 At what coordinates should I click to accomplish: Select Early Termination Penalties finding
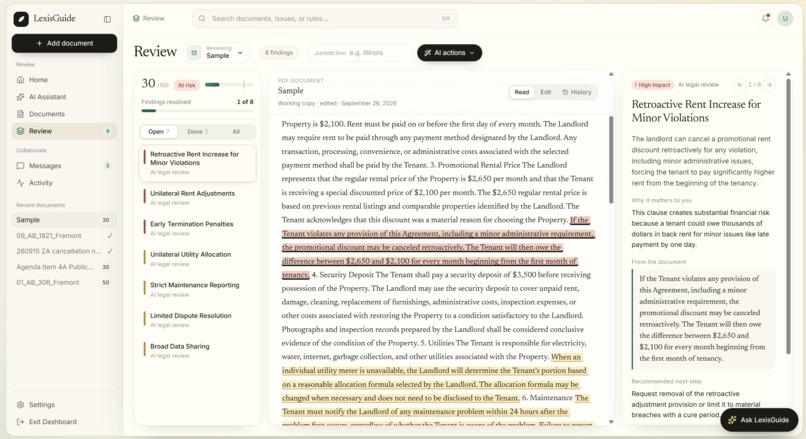click(197, 228)
